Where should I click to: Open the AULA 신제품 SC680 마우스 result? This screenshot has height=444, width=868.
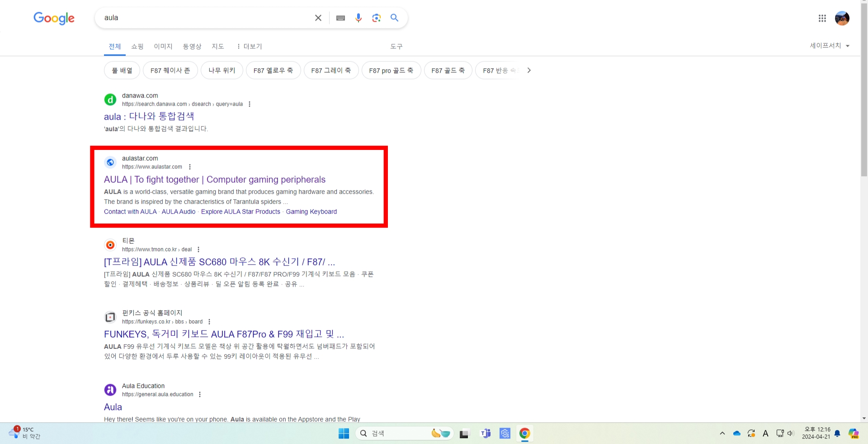point(220,262)
